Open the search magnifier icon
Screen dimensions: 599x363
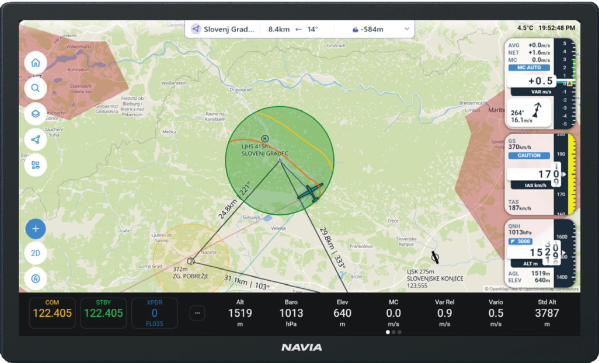(36, 88)
